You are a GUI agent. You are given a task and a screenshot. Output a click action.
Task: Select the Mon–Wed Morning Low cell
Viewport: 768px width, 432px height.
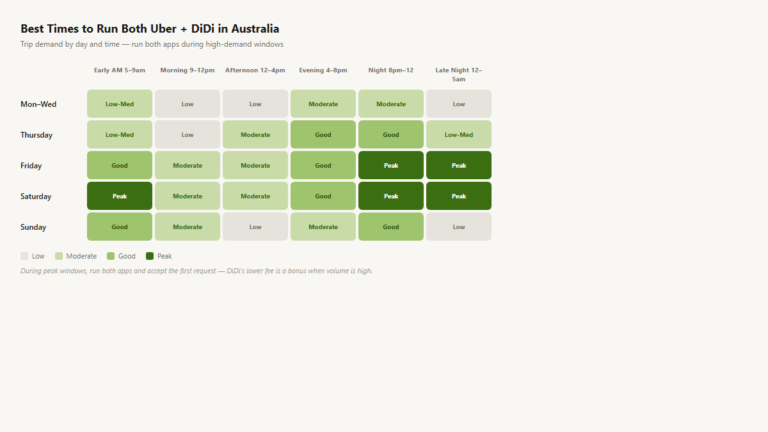(x=188, y=104)
